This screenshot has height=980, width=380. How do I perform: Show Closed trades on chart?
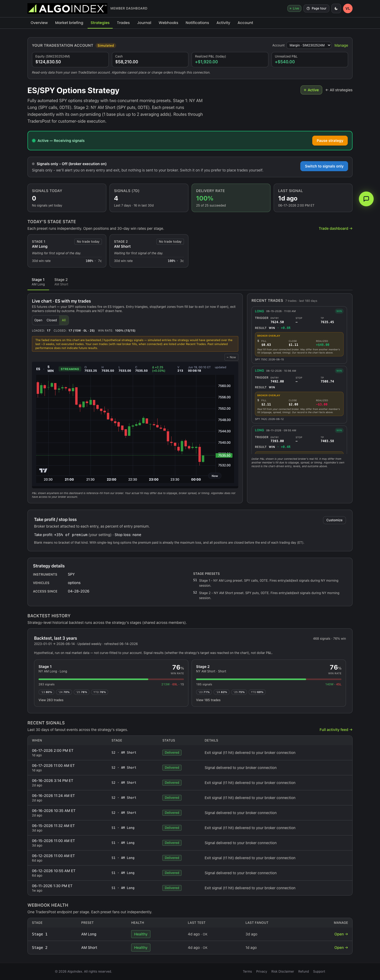tap(52, 320)
